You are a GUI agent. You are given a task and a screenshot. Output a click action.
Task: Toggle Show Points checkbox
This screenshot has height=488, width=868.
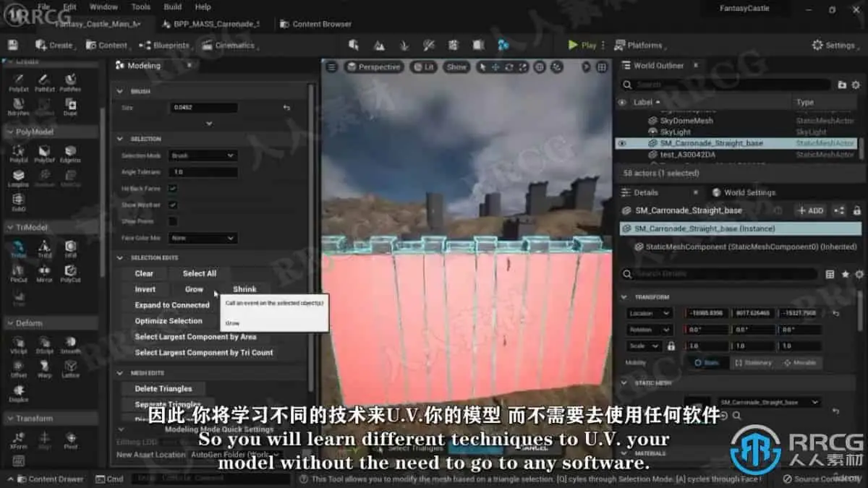(x=173, y=221)
